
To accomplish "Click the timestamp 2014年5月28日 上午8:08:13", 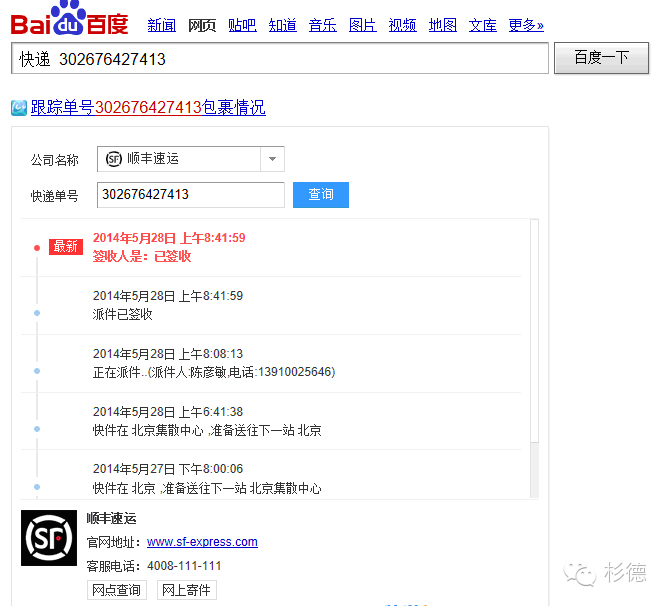I will (168, 354).
